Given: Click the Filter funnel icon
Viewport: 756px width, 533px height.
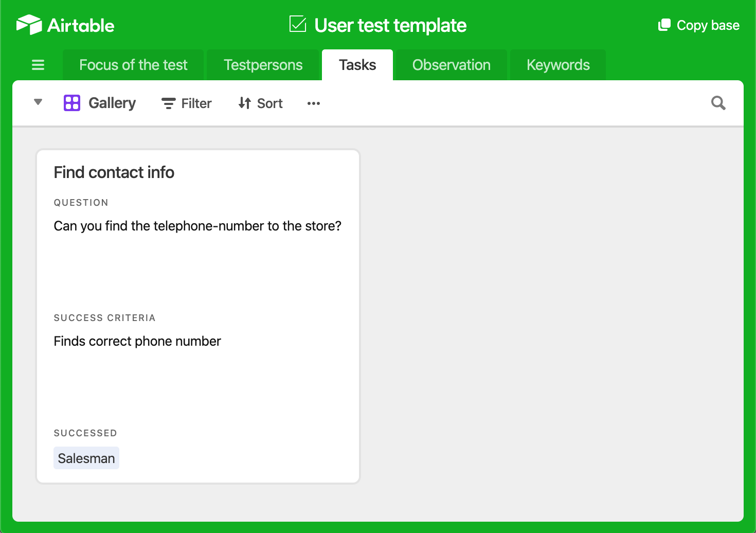Looking at the screenshot, I should (168, 103).
